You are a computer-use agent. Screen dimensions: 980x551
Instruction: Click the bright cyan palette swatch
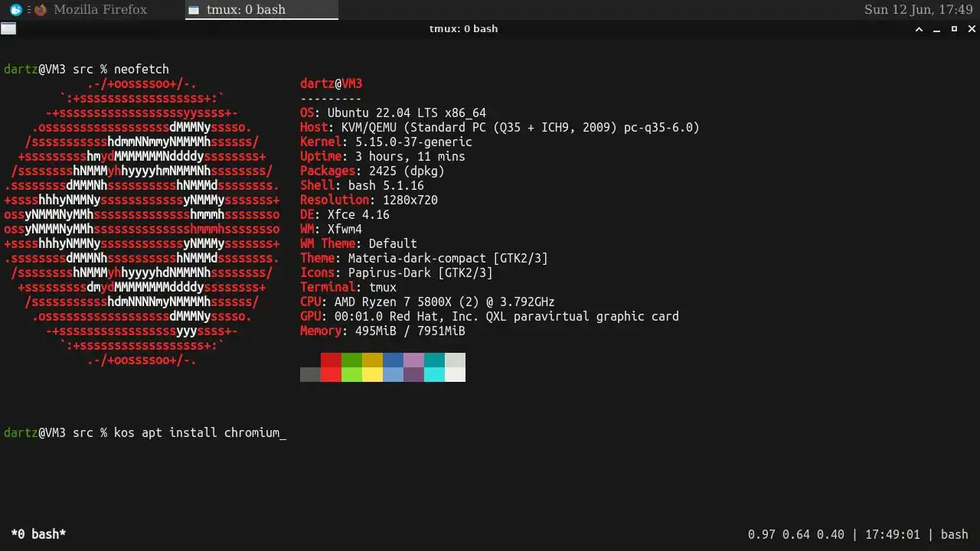[434, 375]
